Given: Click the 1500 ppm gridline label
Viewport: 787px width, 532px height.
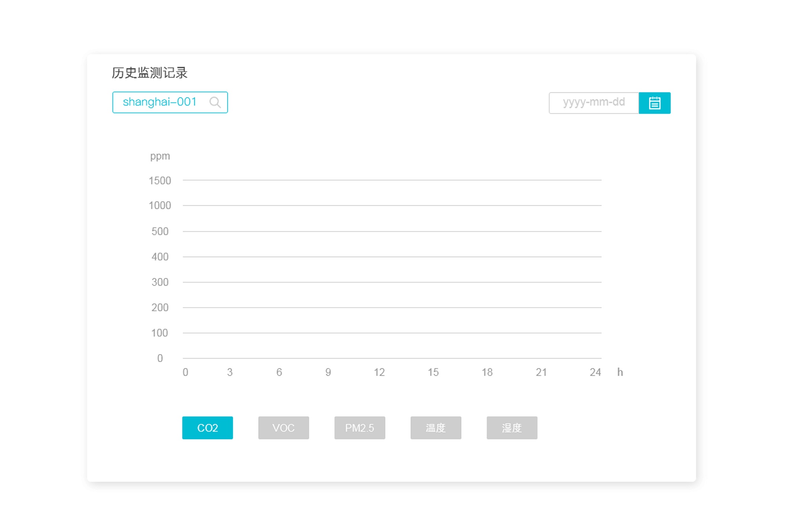Looking at the screenshot, I should (x=160, y=181).
